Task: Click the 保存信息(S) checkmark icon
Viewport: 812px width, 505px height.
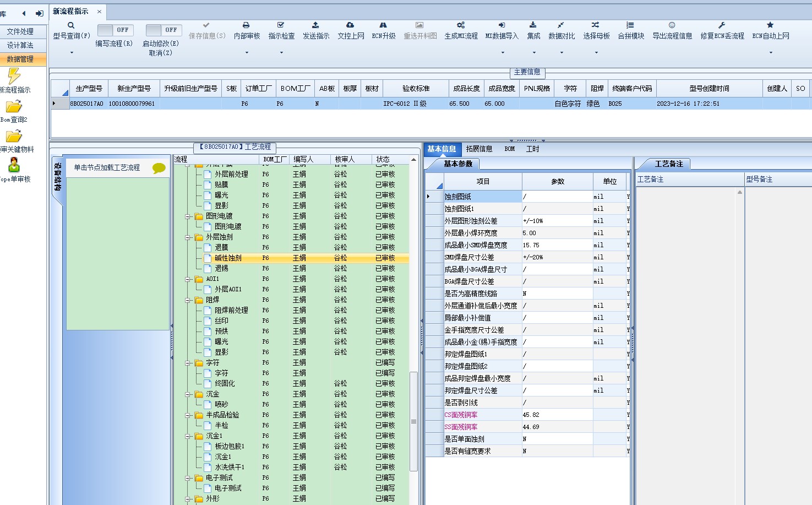Action: [x=206, y=25]
